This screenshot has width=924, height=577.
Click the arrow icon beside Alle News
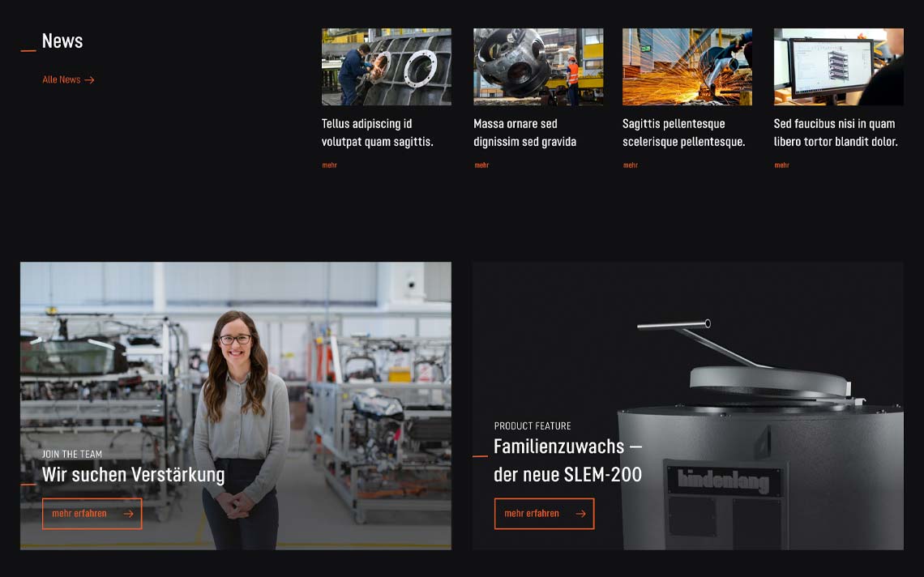point(90,80)
